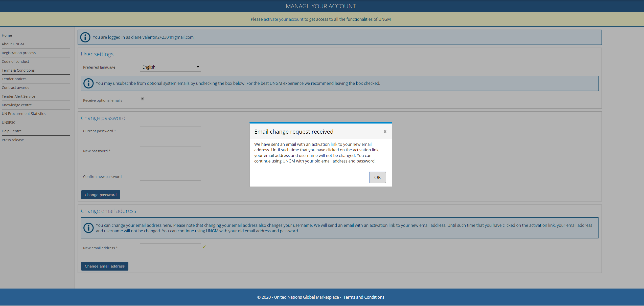Focus the New password field

(x=171, y=151)
